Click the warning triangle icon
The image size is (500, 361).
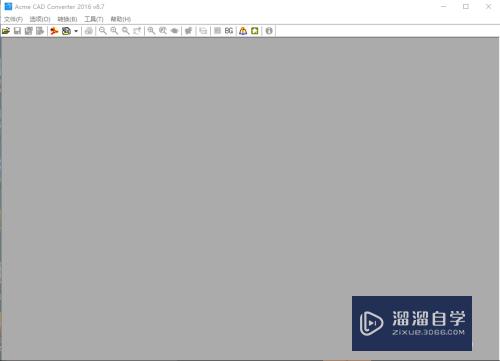pos(243,31)
